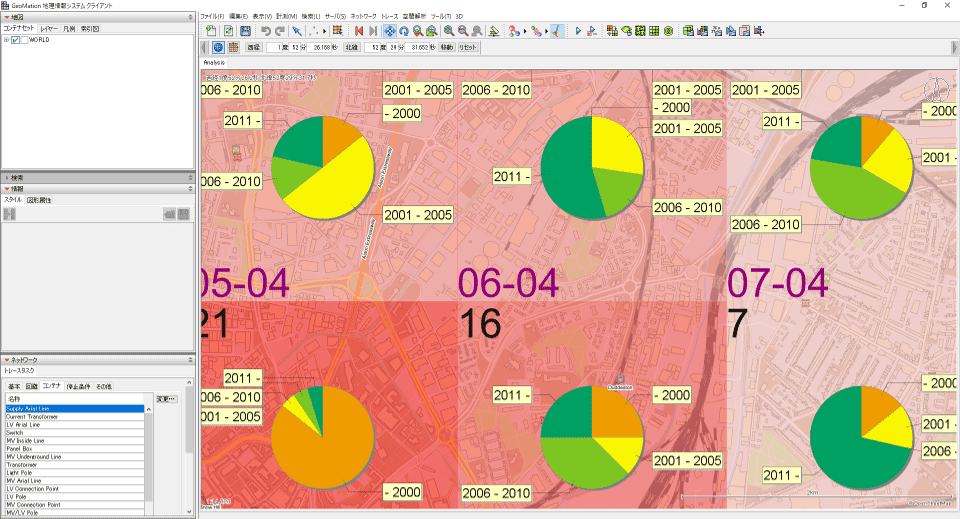The image size is (960, 519).
Task: Click the 移動 button
Action: pos(446,47)
